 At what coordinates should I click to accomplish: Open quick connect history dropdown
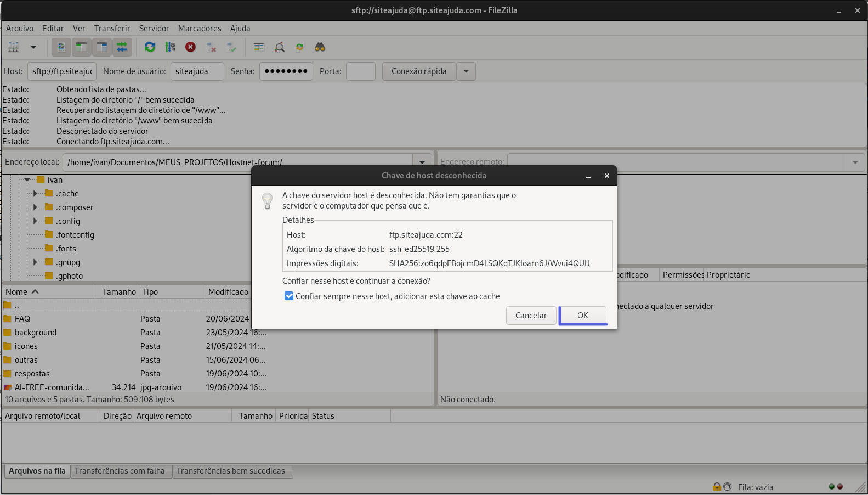pos(466,71)
